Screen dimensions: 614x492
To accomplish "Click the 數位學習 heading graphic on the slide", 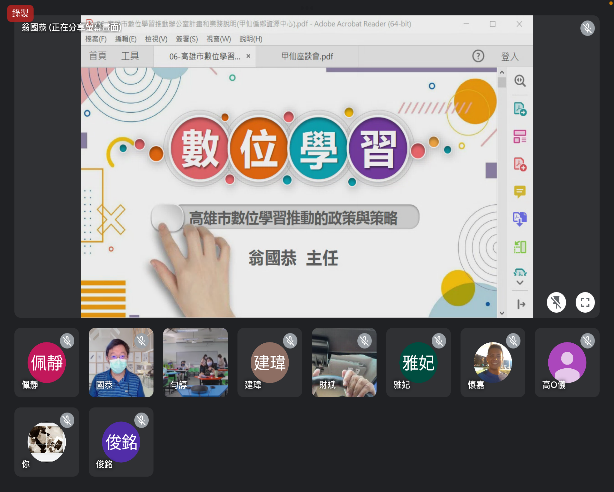I will pyautogui.click(x=289, y=149).
